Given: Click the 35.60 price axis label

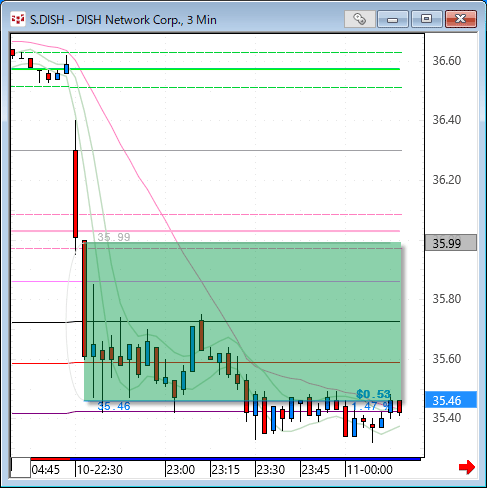Looking at the screenshot, I should coord(447,359).
